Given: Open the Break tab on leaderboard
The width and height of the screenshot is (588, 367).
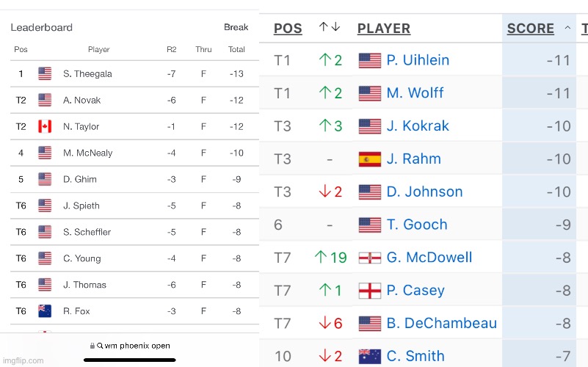Looking at the screenshot, I should click(236, 27).
